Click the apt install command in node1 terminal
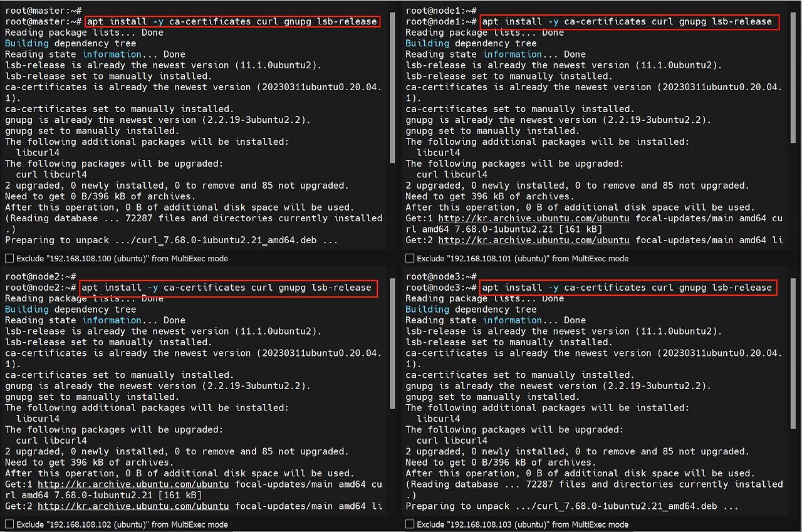 (629, 21)
